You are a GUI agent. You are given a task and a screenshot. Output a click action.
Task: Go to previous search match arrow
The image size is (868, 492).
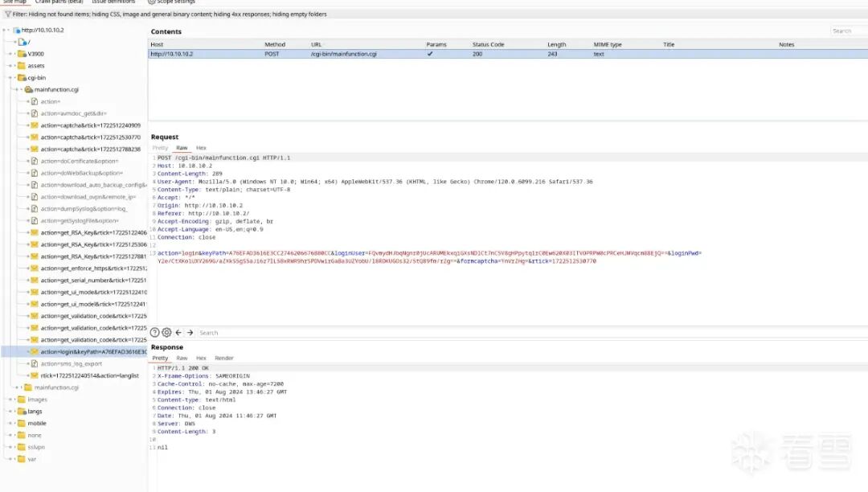178,333
